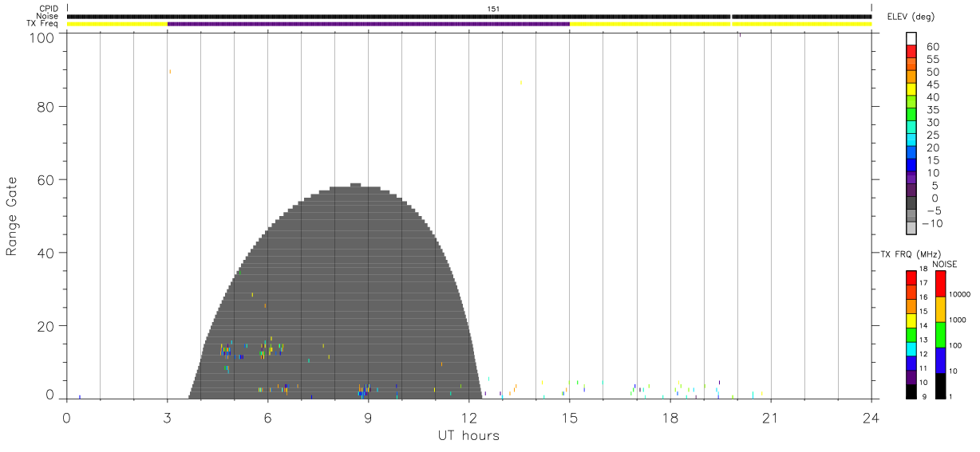Pick the green 13–14 MHz frequency swatch
980x452 pixels.
911,335
